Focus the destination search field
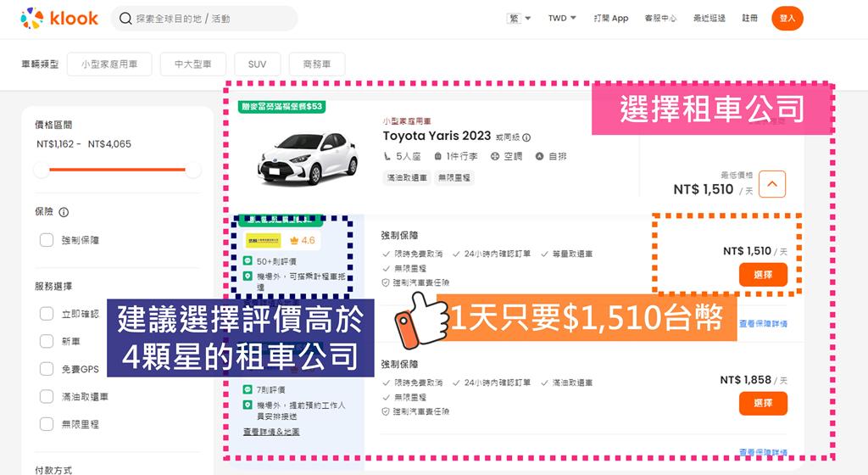Image resolution: width=868 pixels, height=475 pixels. (x=204, y=19)
